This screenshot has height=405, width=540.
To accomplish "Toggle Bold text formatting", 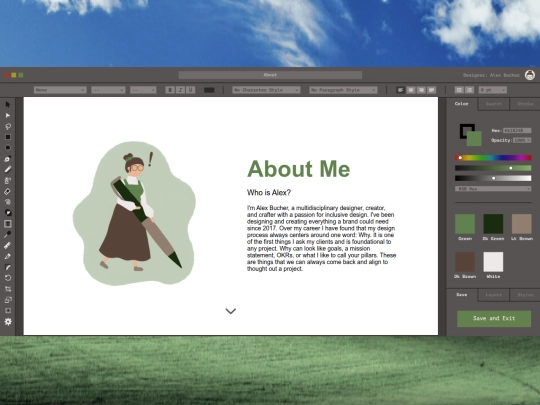I will (169, 90).
